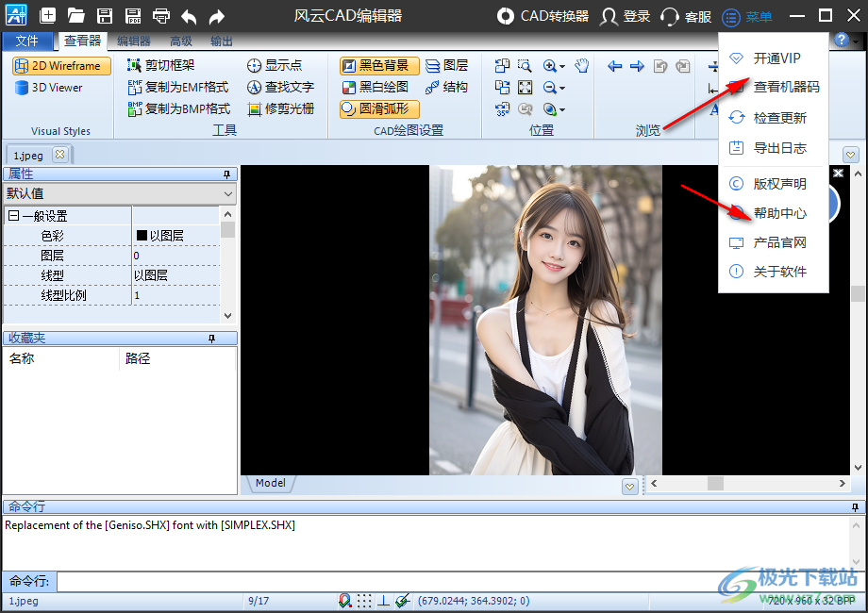The width and height of the screenshot is (868, 613).
Task: Save the drawing with the floppy disk icon
Action: [105, 15]
